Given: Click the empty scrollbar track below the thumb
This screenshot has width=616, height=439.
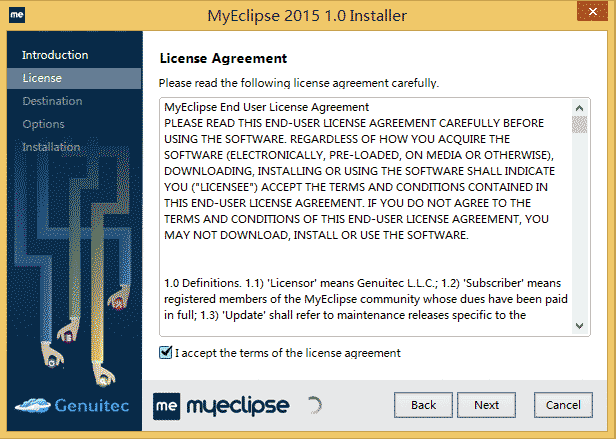Looking at the screenshot, I should point(580,230).
